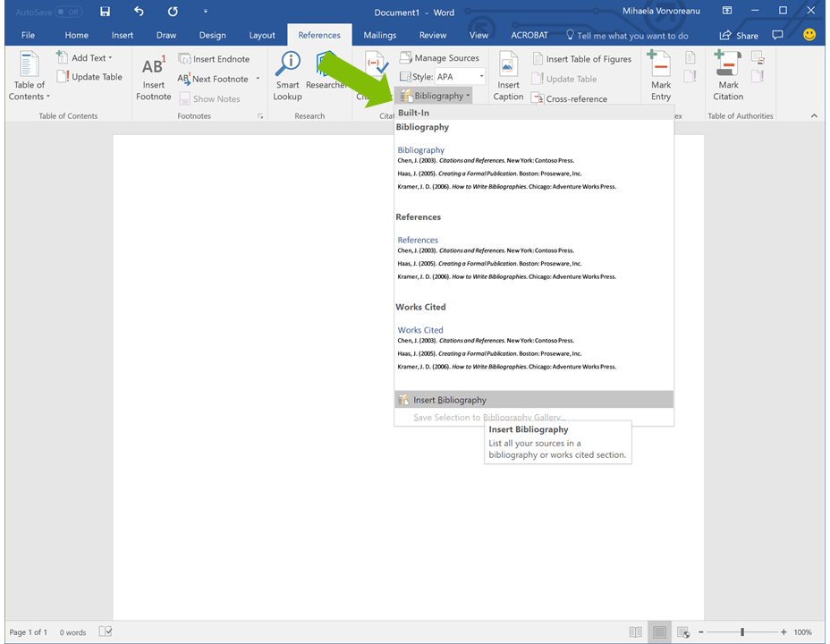Open the citation Style APA dropdown
830x644 pixels.
pos(480,76)
